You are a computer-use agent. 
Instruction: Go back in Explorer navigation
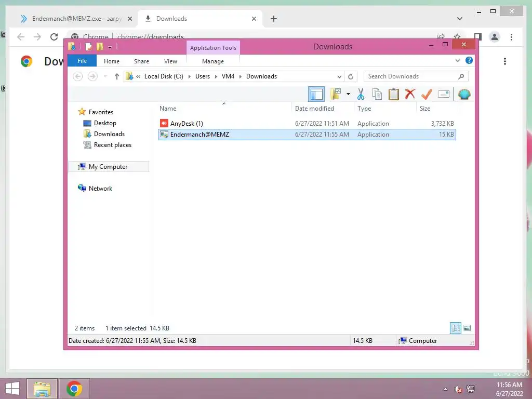pos(78,76)
